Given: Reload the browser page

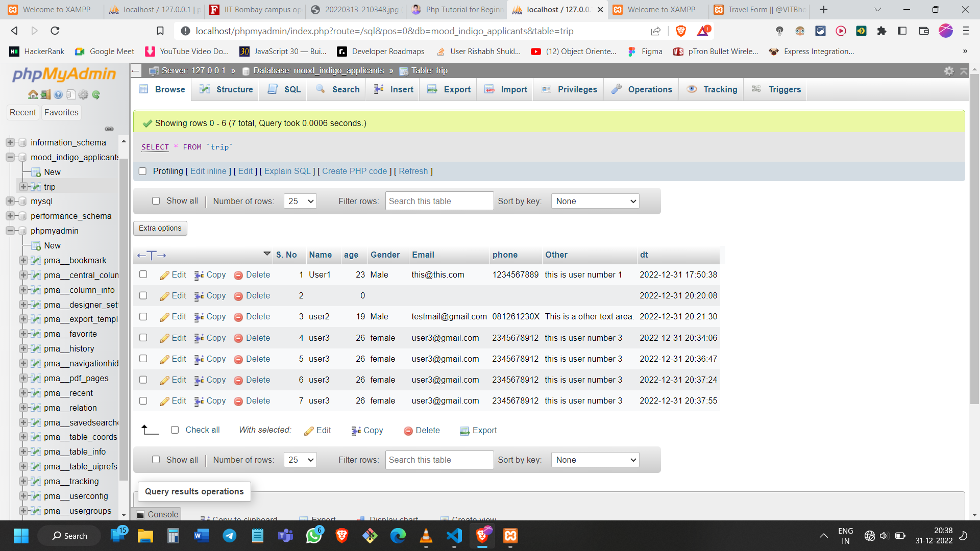Looking at the screenshot, I should point(55,31).
